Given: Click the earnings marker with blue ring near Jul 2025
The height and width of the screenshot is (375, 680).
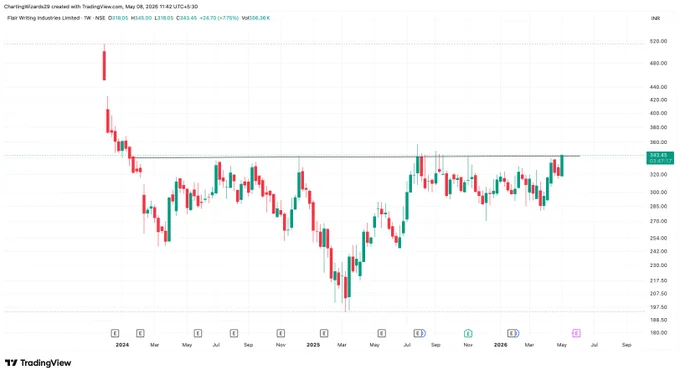Looking at the screenshot, I should (x=419, y=333).
